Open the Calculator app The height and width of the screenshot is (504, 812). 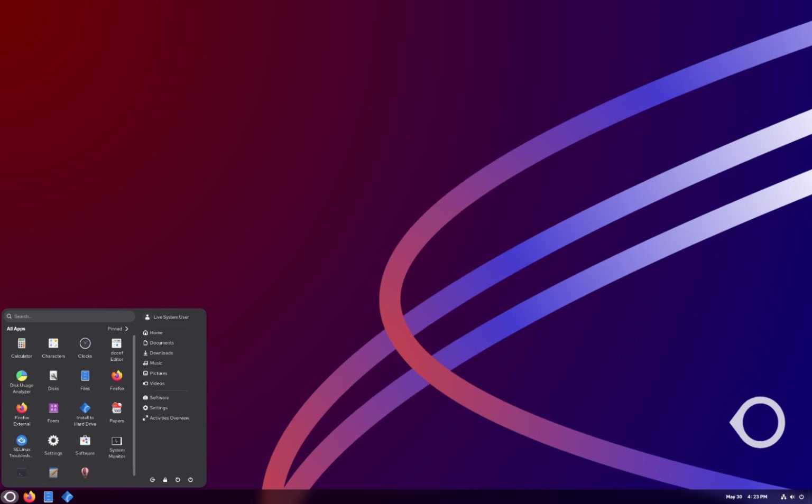(x=21, y=346)
